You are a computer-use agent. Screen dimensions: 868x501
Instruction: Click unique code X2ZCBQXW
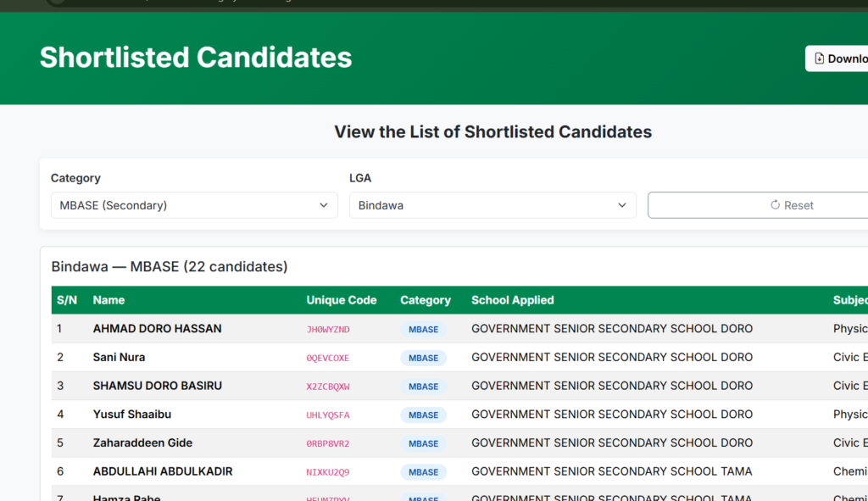(x=328, y=387)
